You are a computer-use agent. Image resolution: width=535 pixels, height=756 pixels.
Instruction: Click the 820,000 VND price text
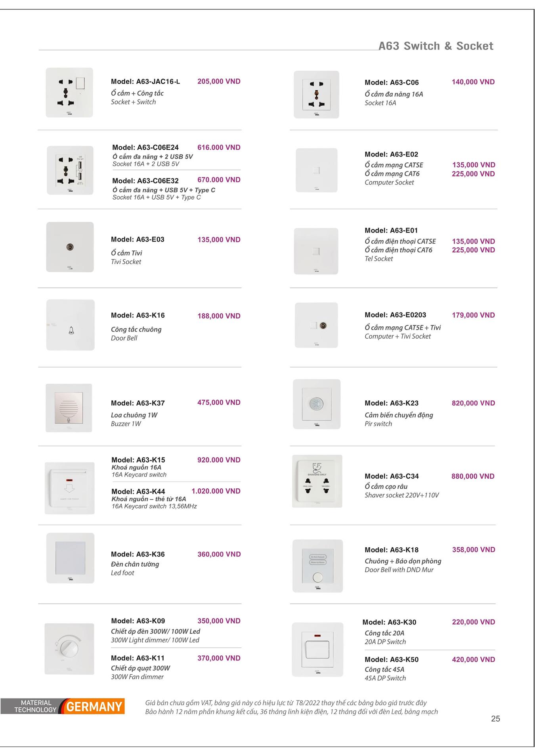click(x=473, y=403)
